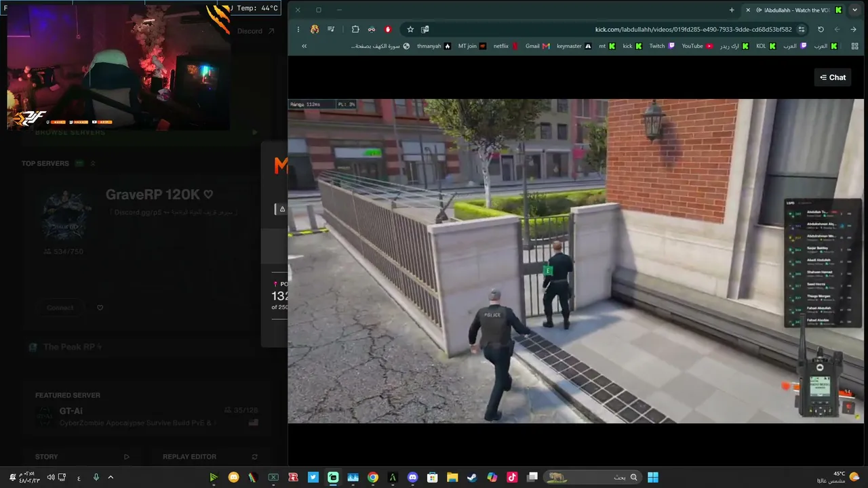Screen dimensions: 868x488
Task: Open Google Chrome from the taskbar
Action: pos(373,477)
